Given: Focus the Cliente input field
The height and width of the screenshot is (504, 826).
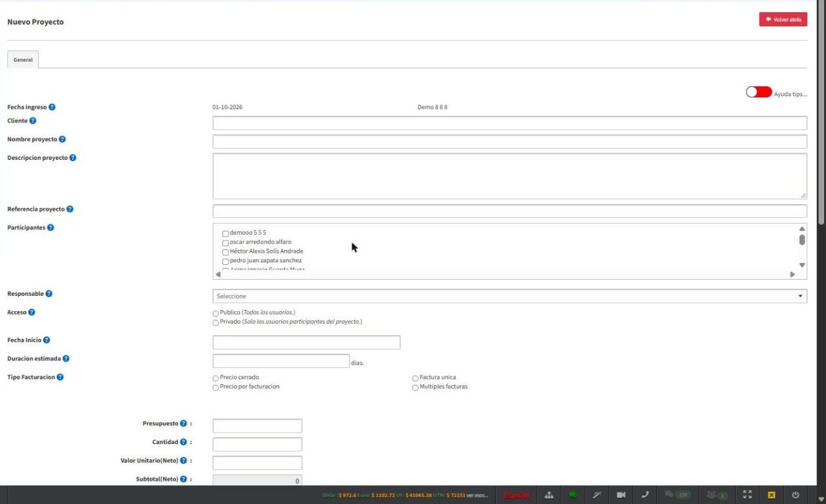Looking at the screenshot, I should (x=509, y=123).
